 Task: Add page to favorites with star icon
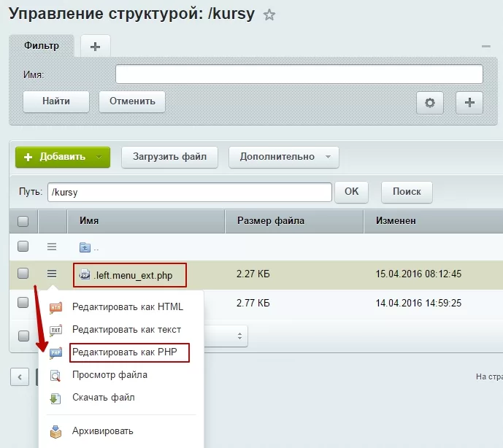click(x=269, y=15)
